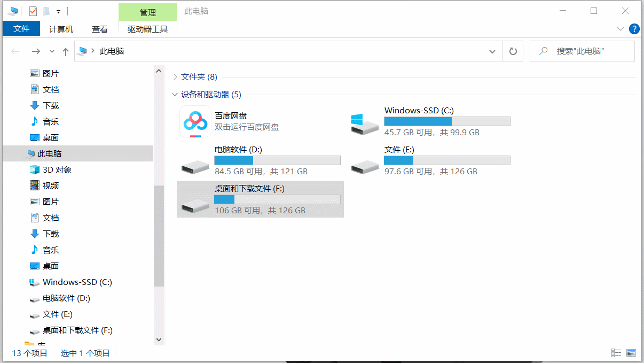Select the 文件 (E:) drive tile icon
The height and width of the screenshot is (363, 644).
[365, 167]
